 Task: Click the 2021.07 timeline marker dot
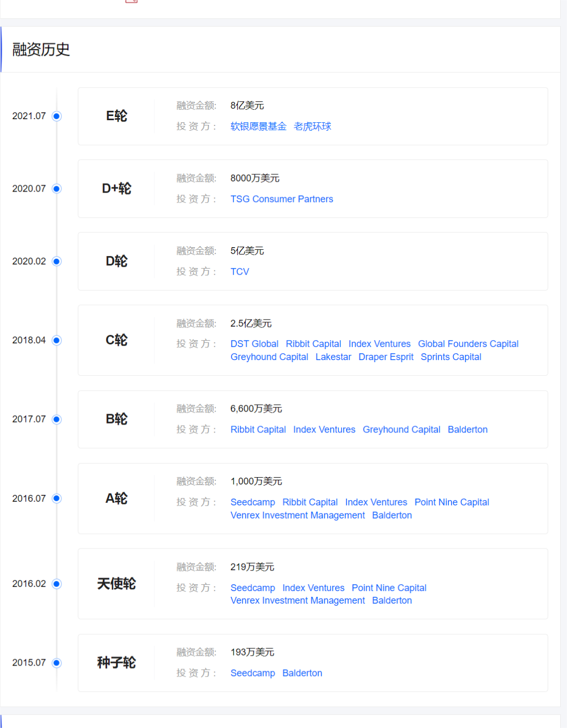pyautogui.click(x=56, y=116)
